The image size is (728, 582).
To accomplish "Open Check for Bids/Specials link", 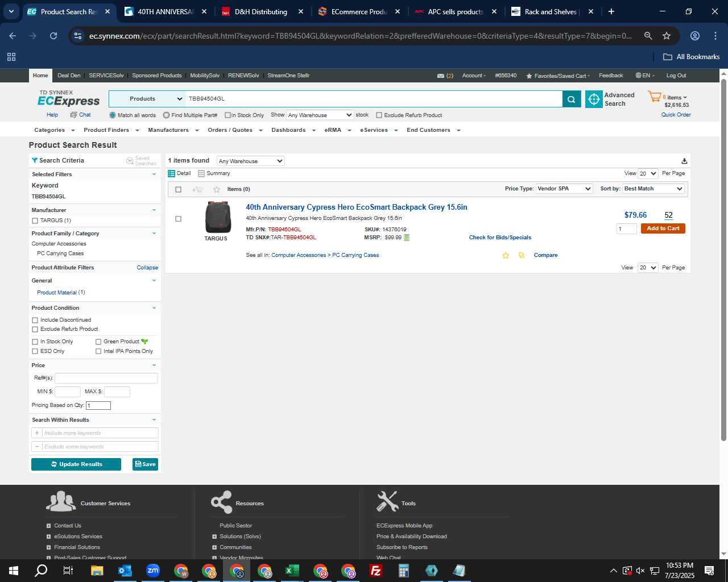I will [x=500, y=238].
